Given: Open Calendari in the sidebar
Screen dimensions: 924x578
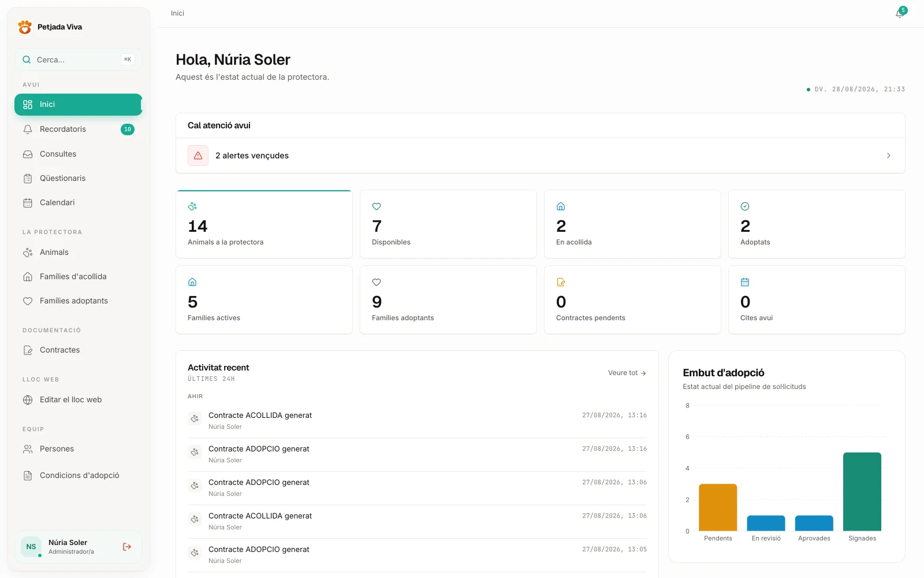Looking at the screenshot, I should [x=79, y=203].
